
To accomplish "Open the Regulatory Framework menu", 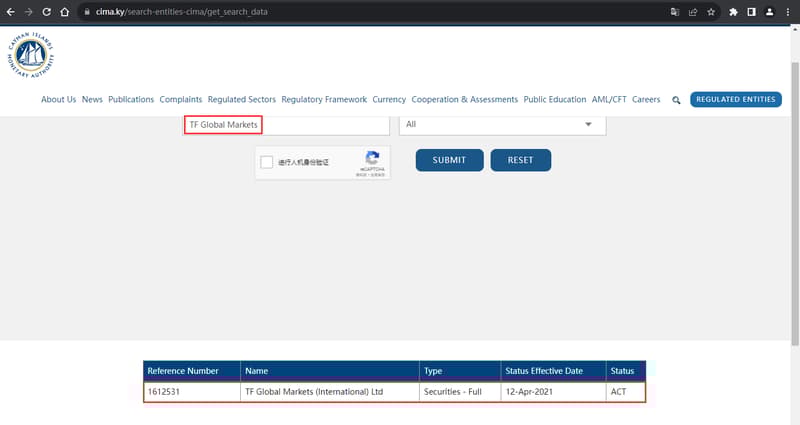I will (x=324, y=100).
